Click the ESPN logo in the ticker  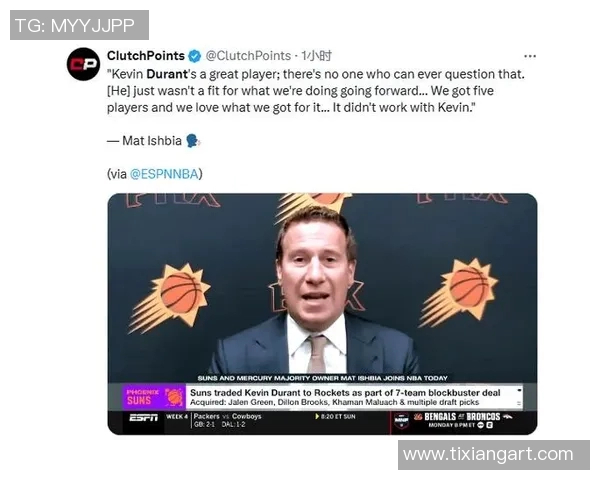pyautogui.click(x=143, y=418)
